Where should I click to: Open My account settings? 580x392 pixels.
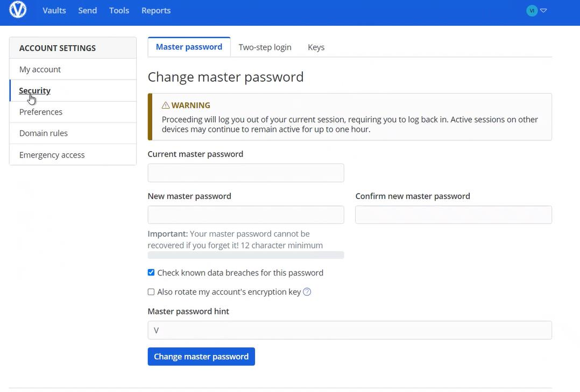pyautogui.click(x=40, y=69)
